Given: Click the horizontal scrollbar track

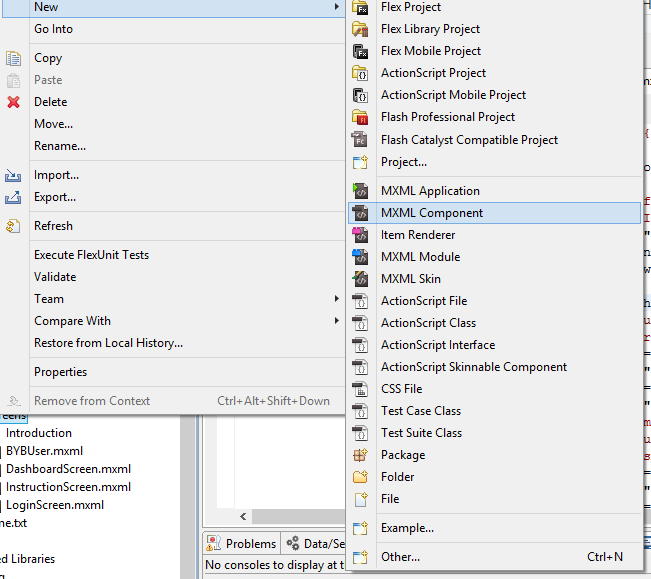Looking at the screenshot, I should pos(298,516).
